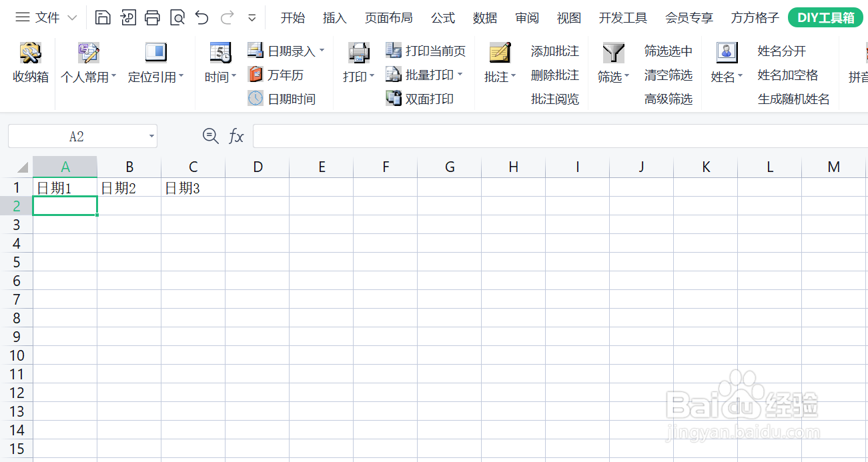Click the 定位引用 icon

tap(155, 53)
